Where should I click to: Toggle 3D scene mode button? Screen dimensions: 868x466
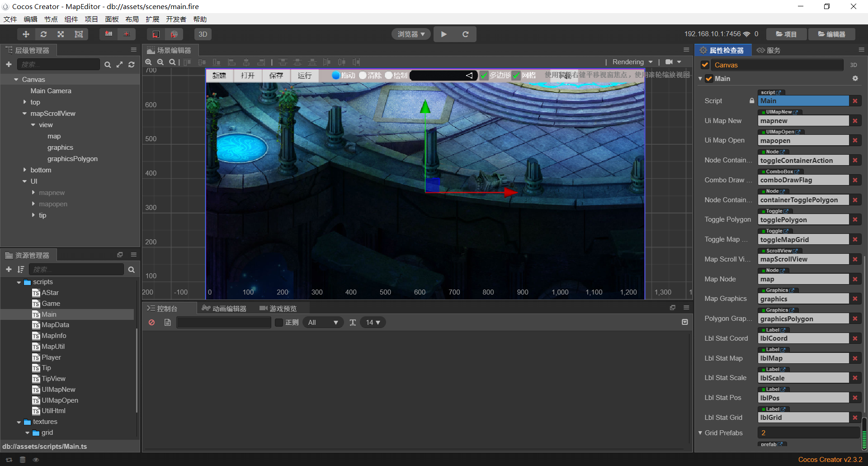click(x=203, y=34)
